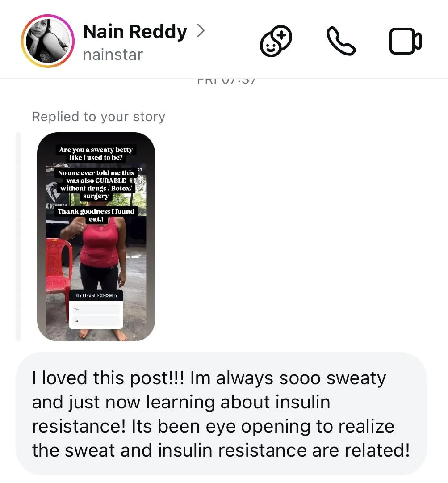448x483 pixels.
Task: Click the grey reply bar beside story
Action: tap(18, 236)
